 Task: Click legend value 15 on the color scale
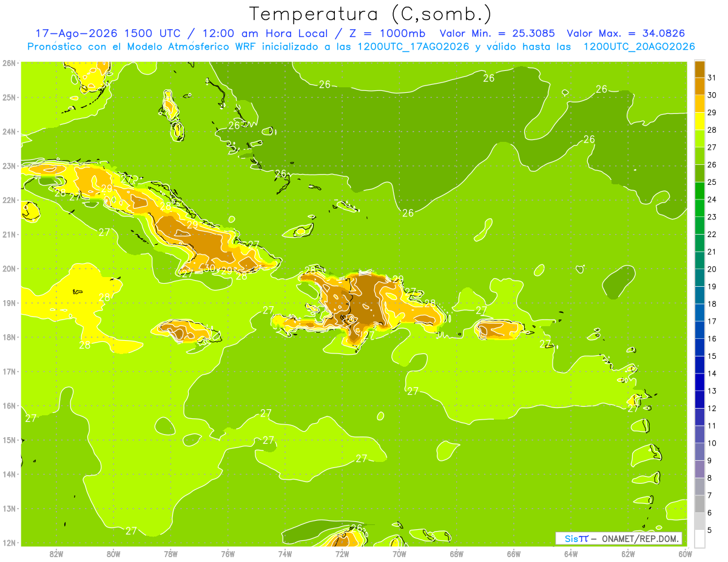[x=712, y=356]
